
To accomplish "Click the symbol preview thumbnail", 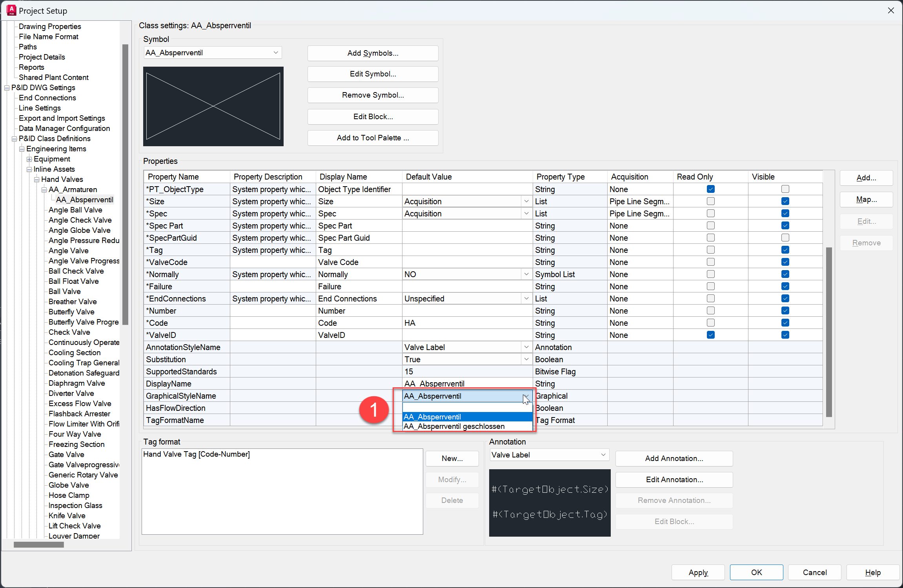I will 213,106.
